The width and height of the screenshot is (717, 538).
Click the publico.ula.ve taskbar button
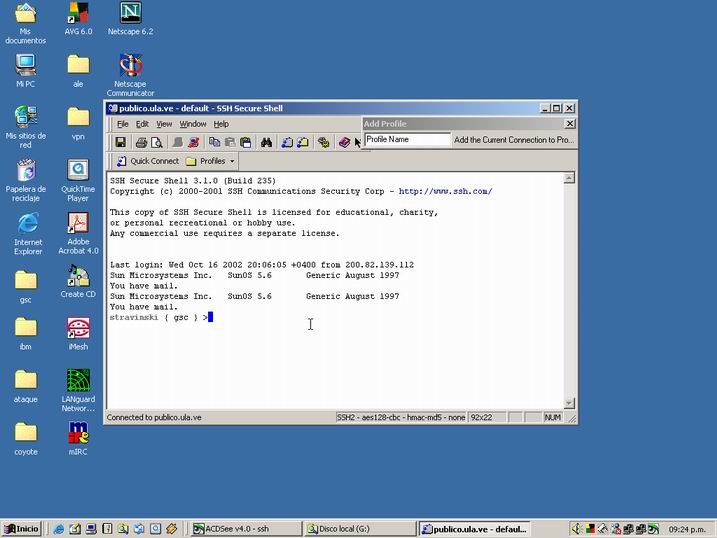pos(474,529)
